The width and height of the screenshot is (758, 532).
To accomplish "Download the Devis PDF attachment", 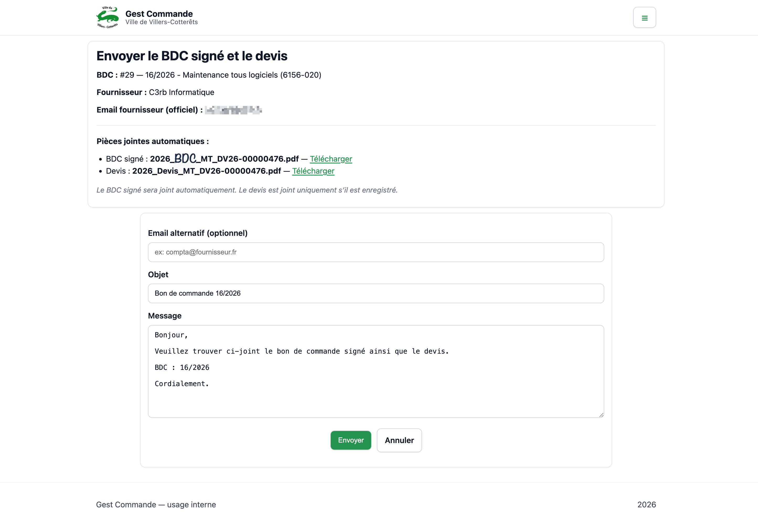I will click(x=313, y=171).
